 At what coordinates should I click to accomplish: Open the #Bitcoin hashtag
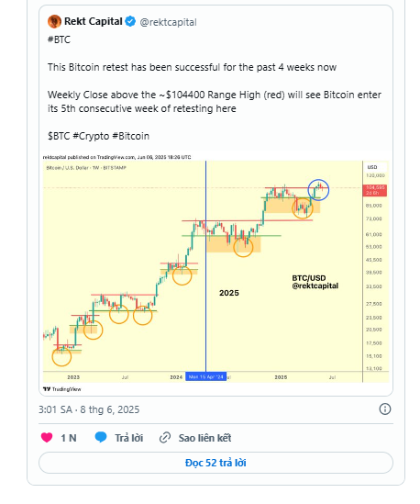[x=131, y=136]
